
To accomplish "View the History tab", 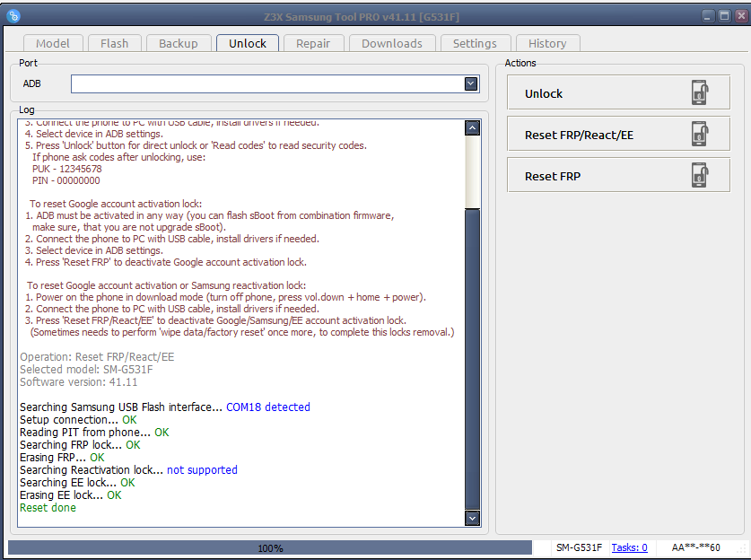I will [x=547, y=43].
